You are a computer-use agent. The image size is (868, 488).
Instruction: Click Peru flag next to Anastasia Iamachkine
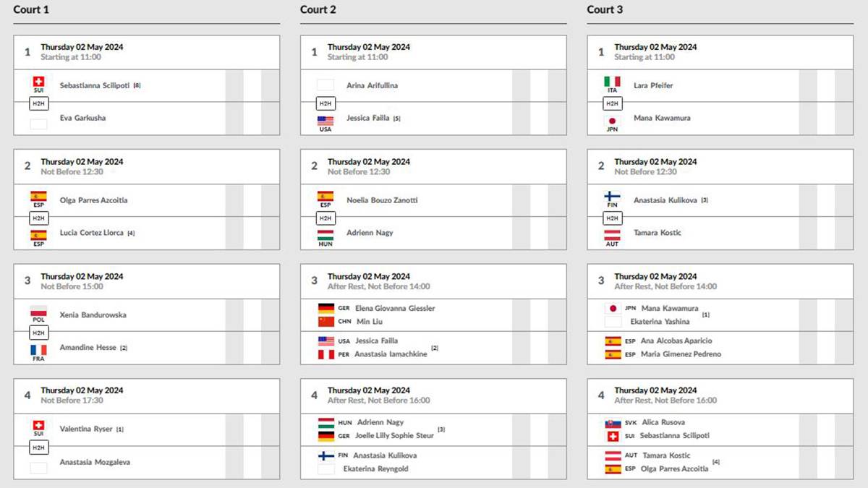tap(326, 354)
